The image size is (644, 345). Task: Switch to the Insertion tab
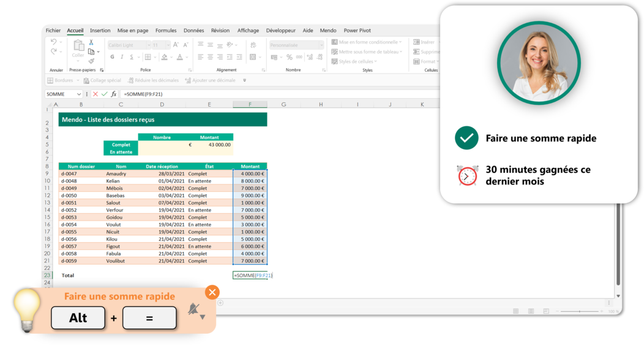(100, 31)
